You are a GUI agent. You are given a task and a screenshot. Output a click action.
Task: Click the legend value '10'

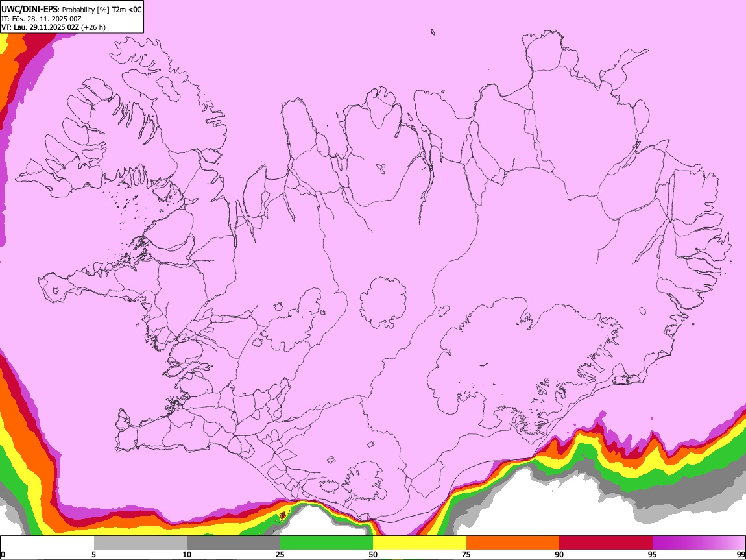click(187, 554)
